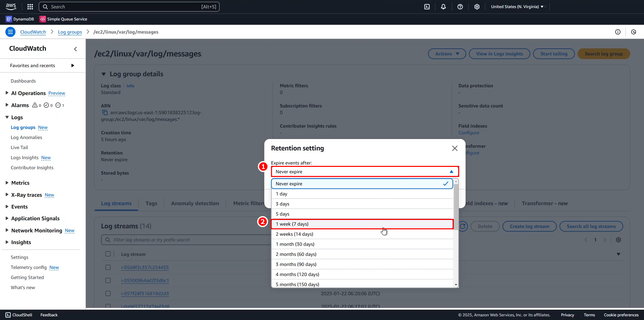
Task: Click the retention list scrollbar down arrow
Action: (456, 285)
